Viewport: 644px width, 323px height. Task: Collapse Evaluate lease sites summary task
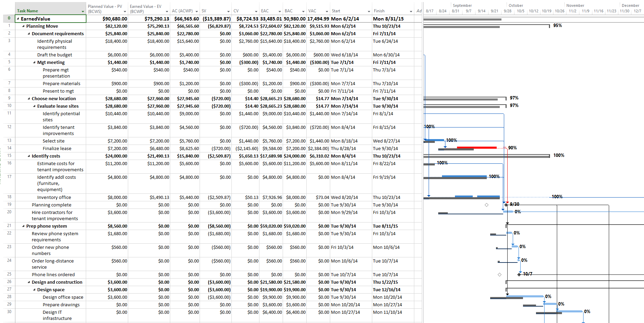[34, 106]
